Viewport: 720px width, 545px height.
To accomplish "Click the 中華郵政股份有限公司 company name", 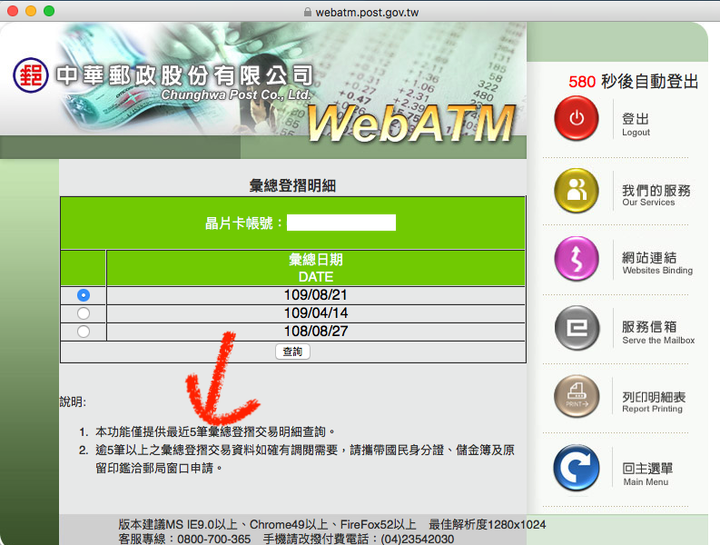I will pyautogui.click(x=185, y=75).
